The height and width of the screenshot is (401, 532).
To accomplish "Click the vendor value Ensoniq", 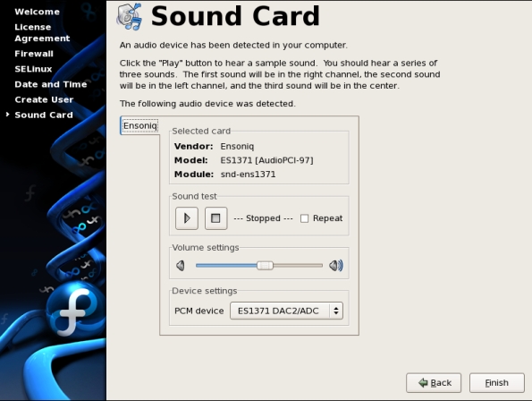I will (x=237, y=146).
